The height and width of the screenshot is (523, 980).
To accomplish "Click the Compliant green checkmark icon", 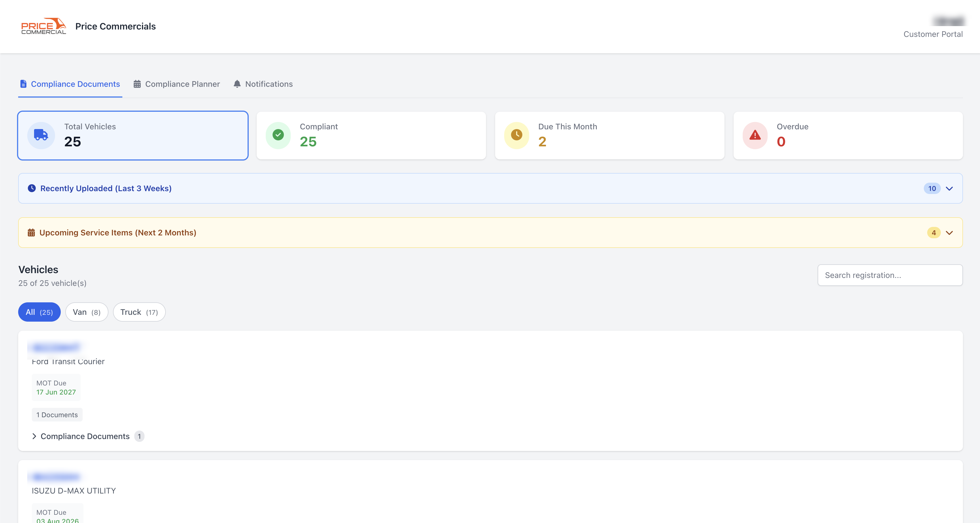I will 278,135.
